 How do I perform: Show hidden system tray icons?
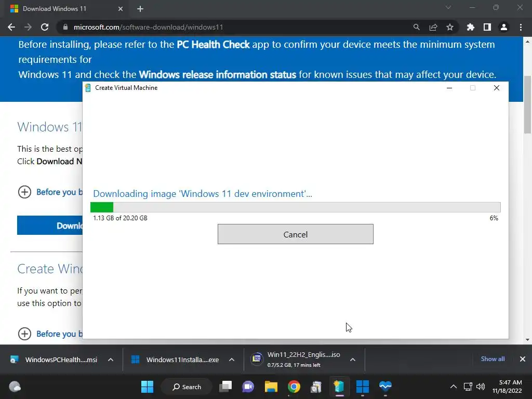[453, 387]
